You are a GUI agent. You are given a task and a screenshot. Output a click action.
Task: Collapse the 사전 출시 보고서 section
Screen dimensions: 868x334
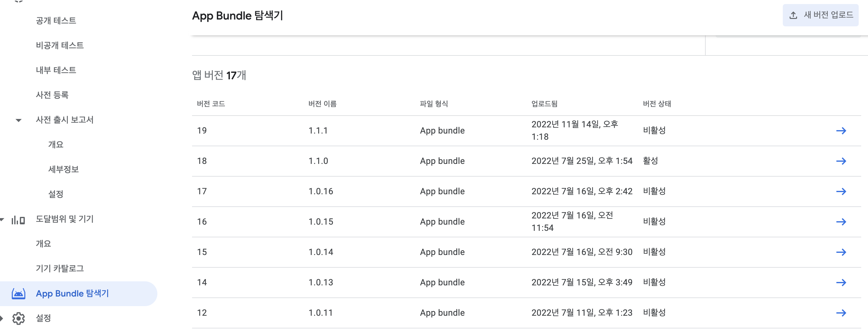tap(19, 120)
